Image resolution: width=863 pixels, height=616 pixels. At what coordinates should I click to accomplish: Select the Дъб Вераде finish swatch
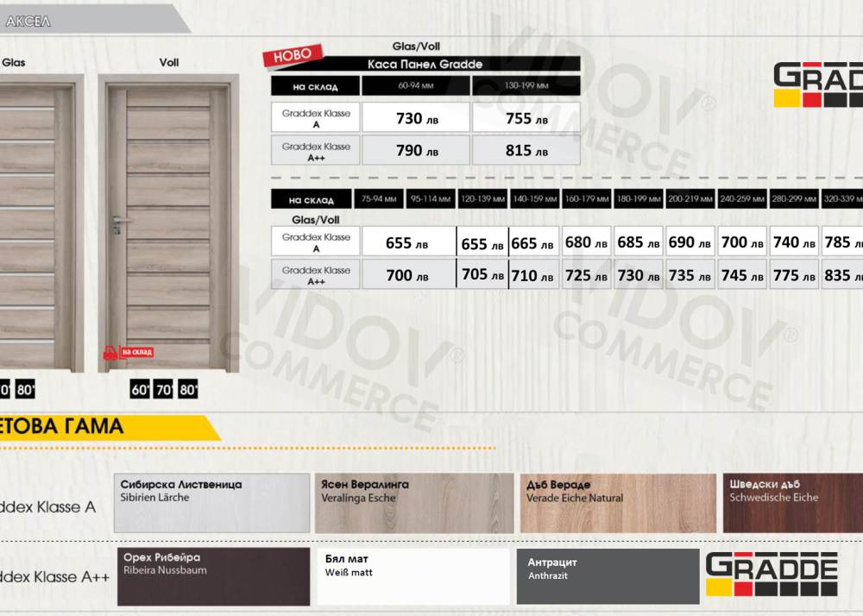618,503
